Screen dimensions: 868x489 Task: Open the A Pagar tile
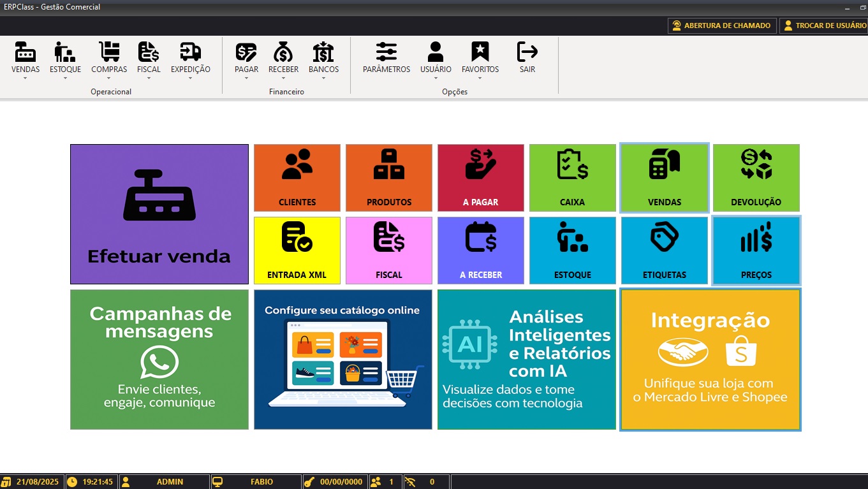coord(481,178)
